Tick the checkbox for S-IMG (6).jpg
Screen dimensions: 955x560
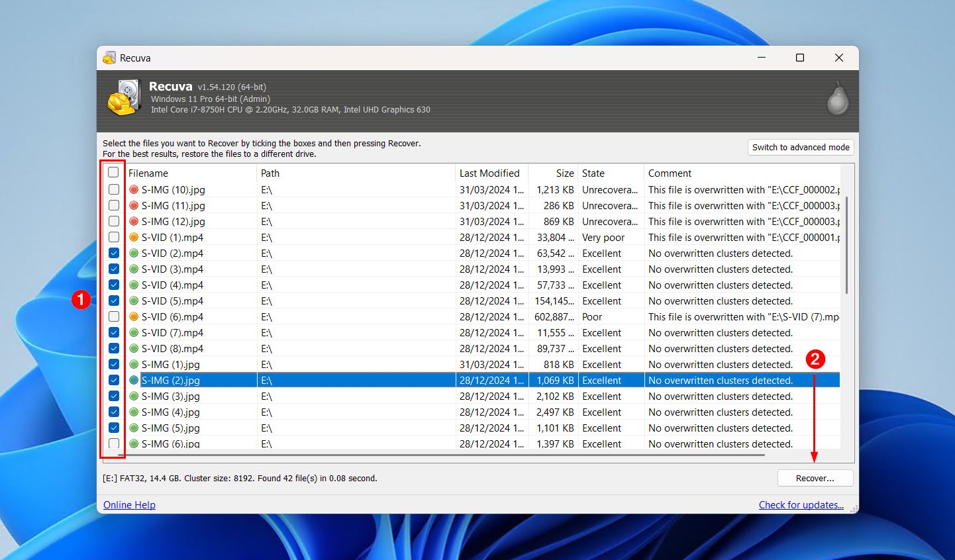point(113,443)
